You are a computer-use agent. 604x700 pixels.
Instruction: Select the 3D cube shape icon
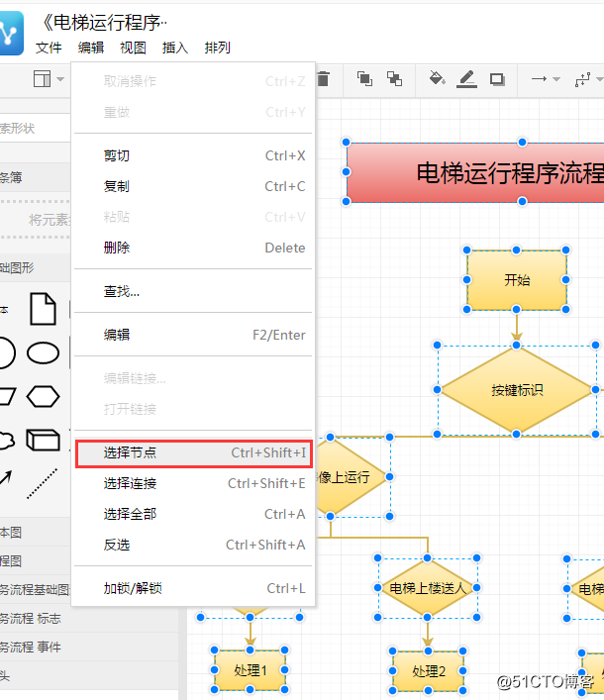43,441
